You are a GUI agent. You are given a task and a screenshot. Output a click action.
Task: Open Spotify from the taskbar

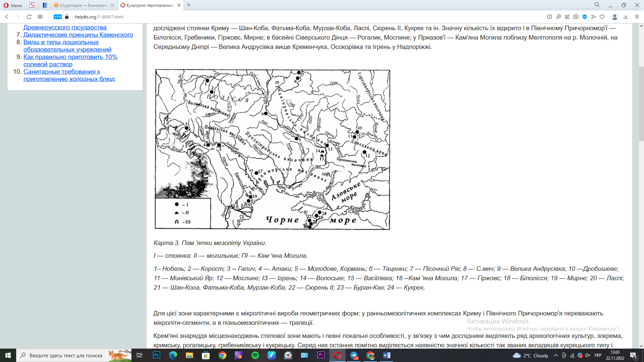click(255, 355)
